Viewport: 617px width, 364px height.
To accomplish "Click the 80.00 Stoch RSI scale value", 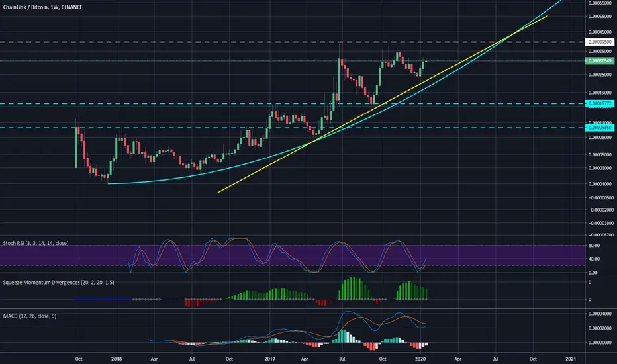I will click(x=594, y=245).
